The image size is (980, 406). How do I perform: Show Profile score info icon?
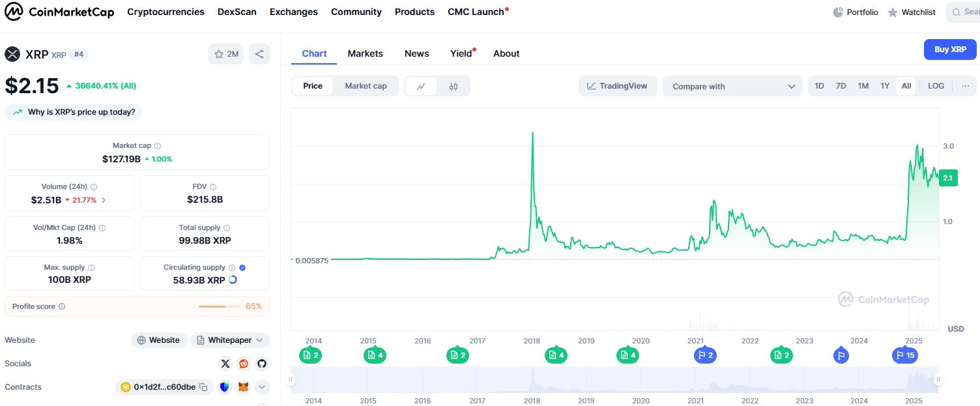click(62, 306)
